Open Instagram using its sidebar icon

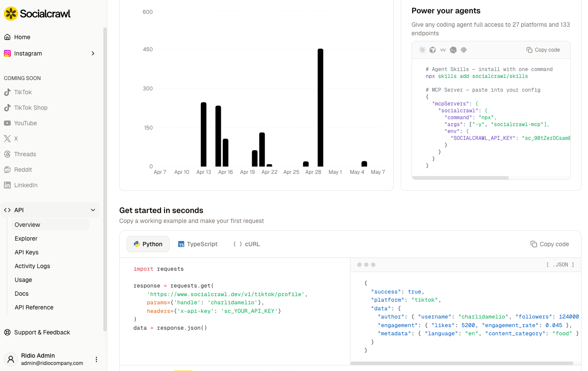click(7, 53)
